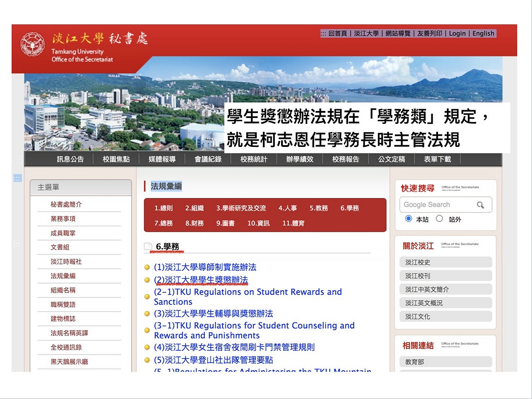Click the campus panorama banner image

pos(263,105)
